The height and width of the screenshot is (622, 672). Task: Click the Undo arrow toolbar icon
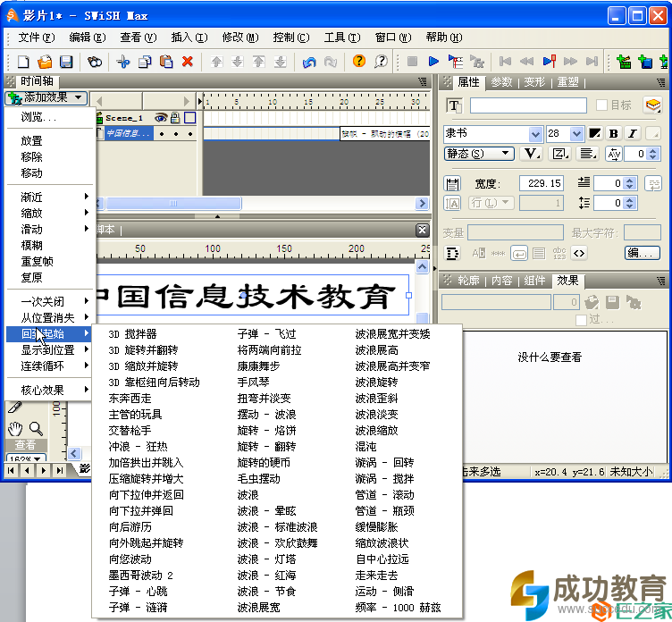point(309,62)
